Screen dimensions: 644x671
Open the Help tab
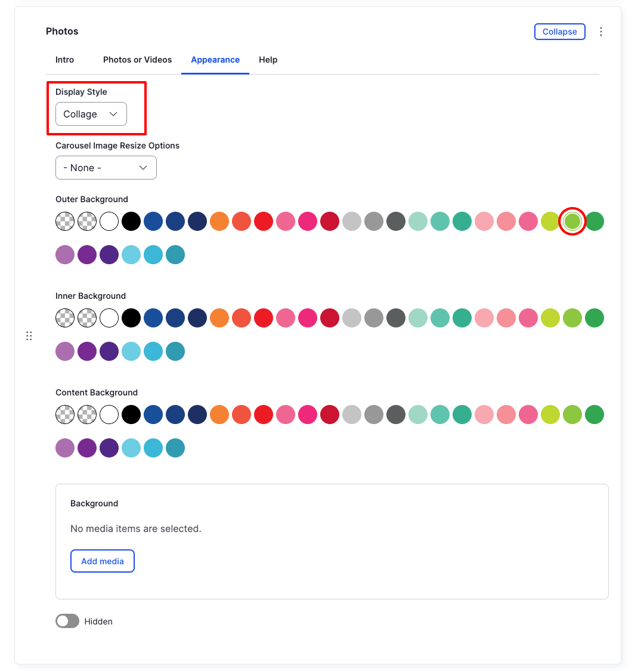268,60
